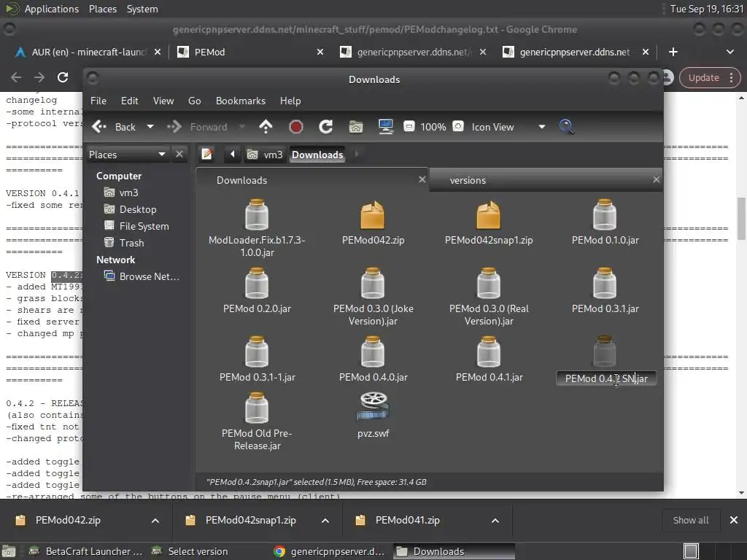Open the Computer toolbar icon
The image size is (747, 560).
(x=386, y=127)
